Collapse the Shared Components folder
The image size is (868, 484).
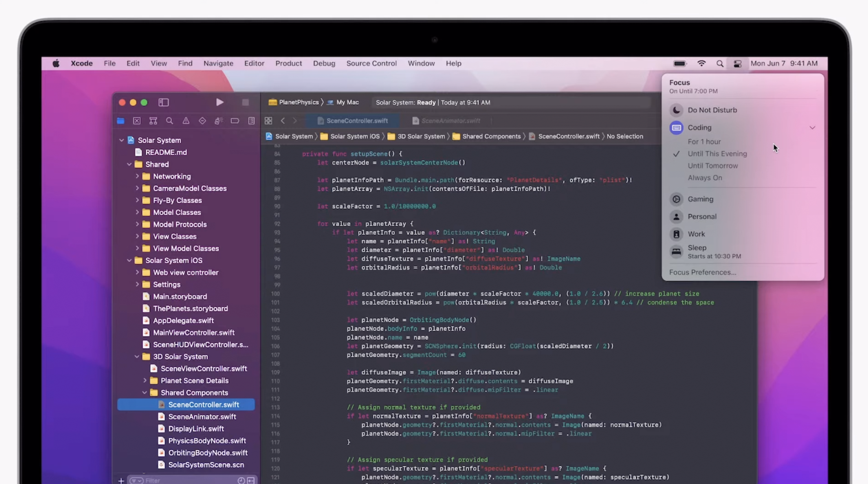point(145,393)
